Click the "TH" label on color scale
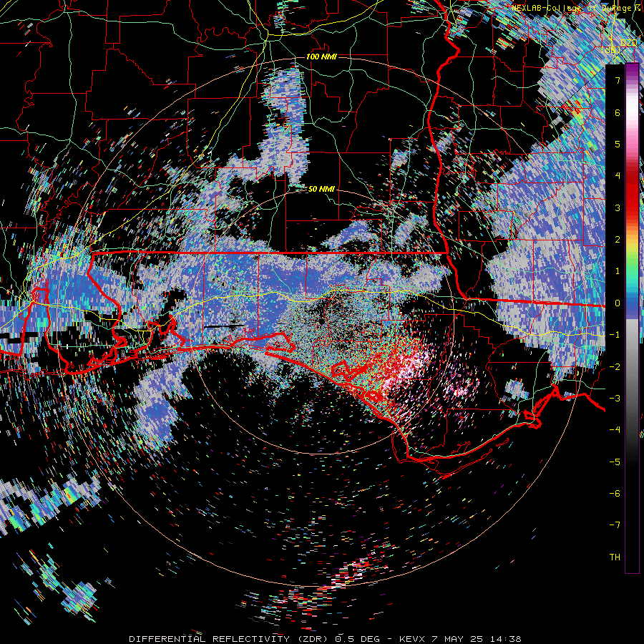 615,557
